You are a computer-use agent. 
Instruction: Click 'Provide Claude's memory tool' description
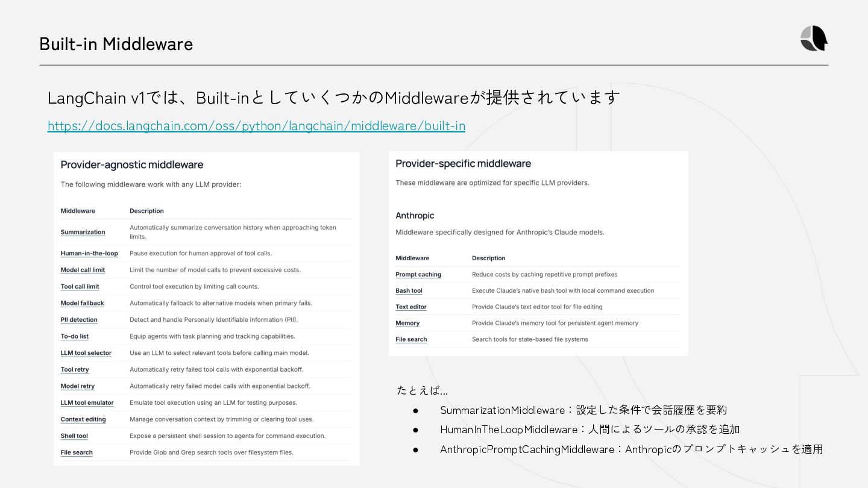click(555, 323)
